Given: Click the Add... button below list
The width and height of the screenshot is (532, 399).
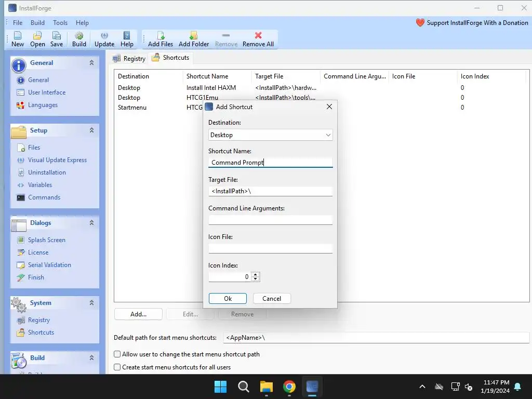Looking at the screenshot, I should pos(138,314).
